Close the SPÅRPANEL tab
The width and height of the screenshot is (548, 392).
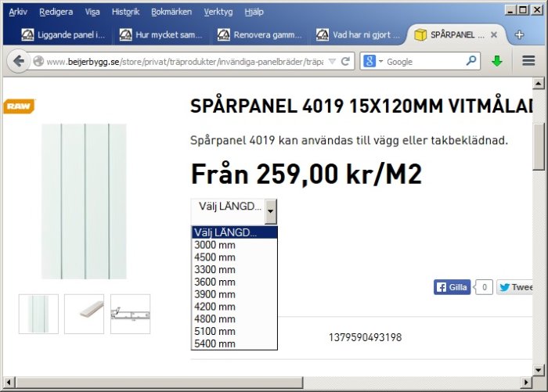[x=494, y=34]
